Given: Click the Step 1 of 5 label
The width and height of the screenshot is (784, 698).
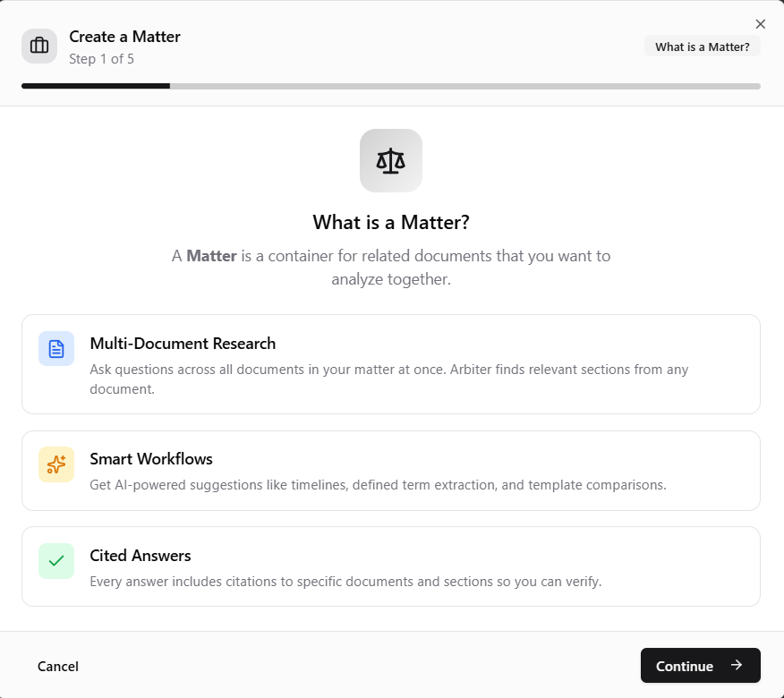Looking at the screenshot, I should click(101, 58).
